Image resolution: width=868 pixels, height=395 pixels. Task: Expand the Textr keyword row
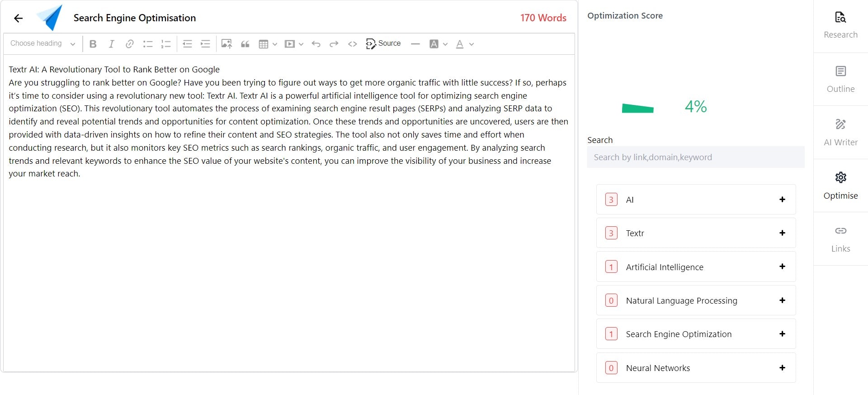coord(782,233)
